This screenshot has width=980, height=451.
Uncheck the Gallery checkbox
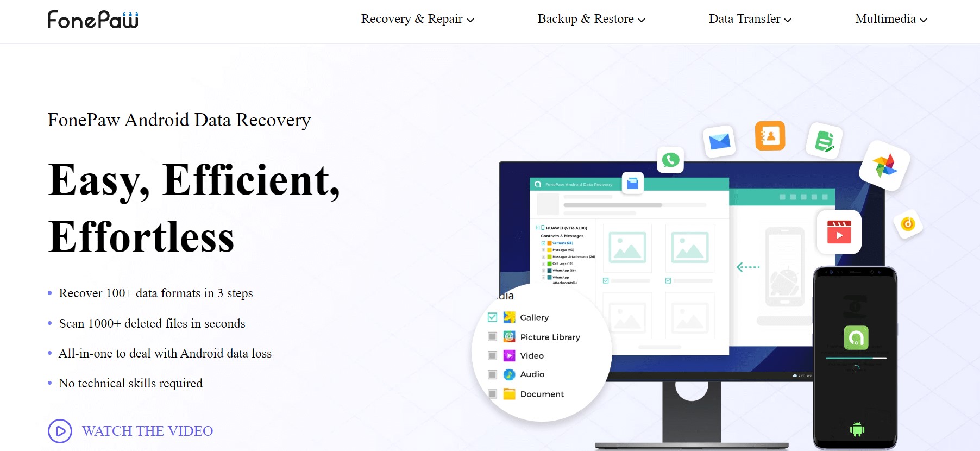tap(493, 317)
